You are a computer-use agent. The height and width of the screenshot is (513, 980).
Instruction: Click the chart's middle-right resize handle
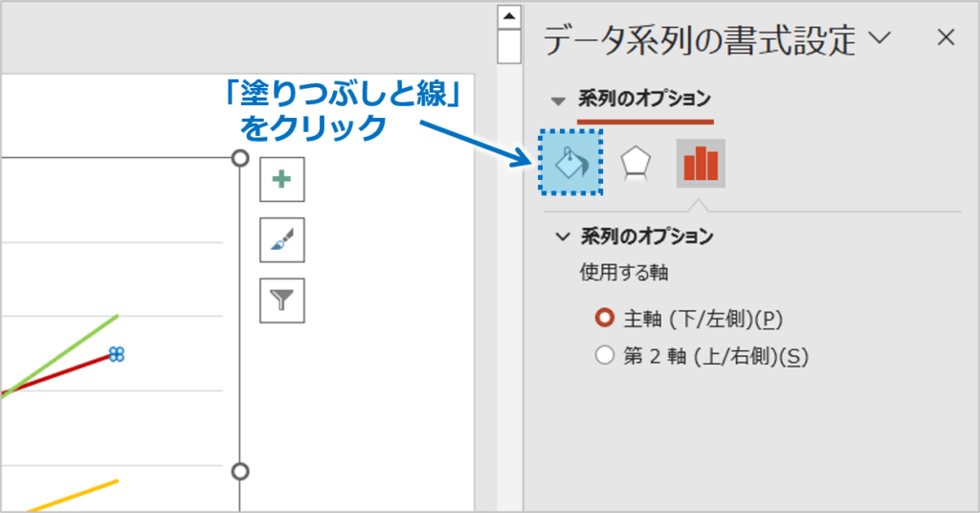240,471
